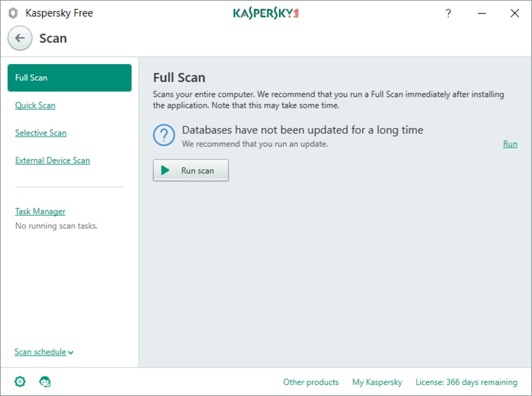This screenshot has height=396, width=532.
Task: Open My Kaspersky link
Action: (377, 382)
